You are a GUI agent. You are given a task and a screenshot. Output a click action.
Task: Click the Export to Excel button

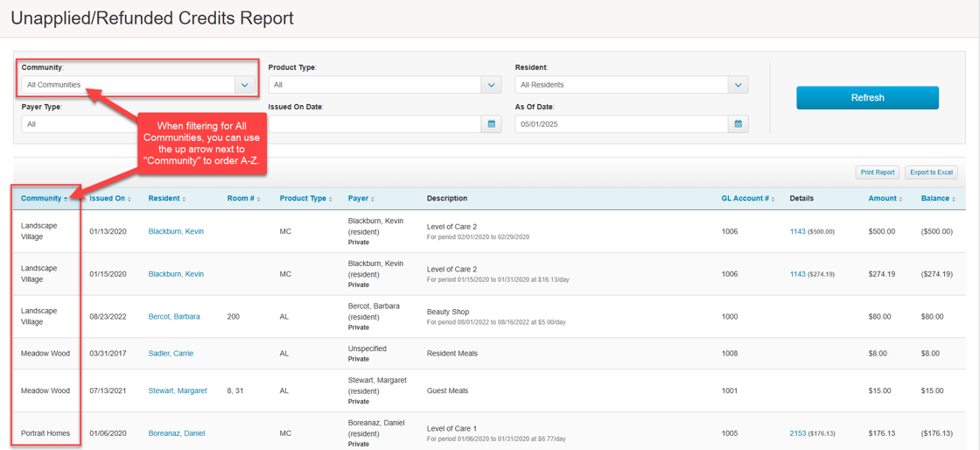tap(931, 172)
